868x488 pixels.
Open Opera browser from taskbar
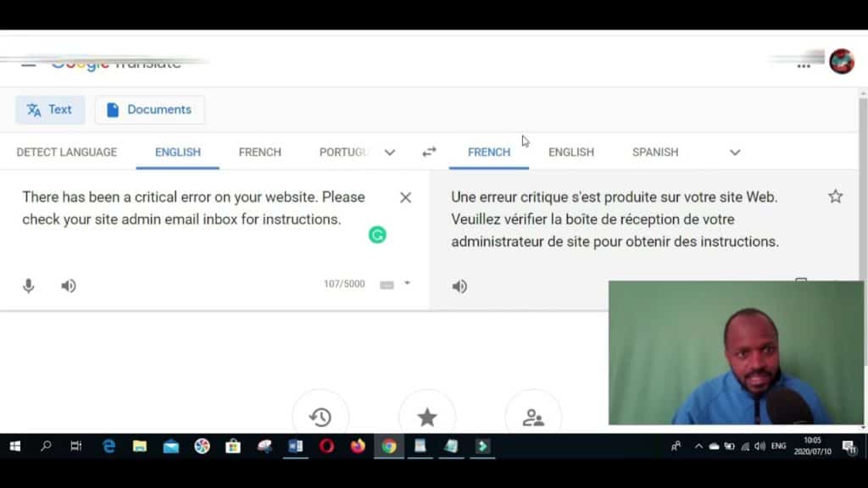tap(326, 446)
